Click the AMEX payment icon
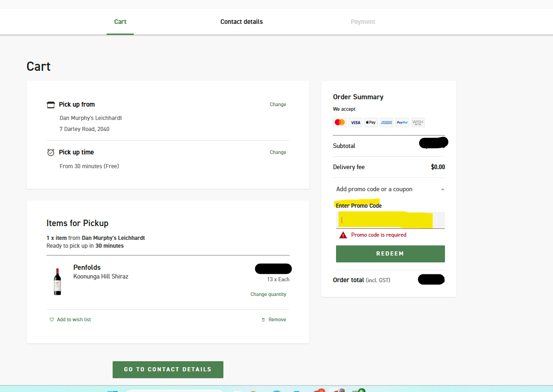The height and width of the screenshot is (392, 553). coord(387,122)
